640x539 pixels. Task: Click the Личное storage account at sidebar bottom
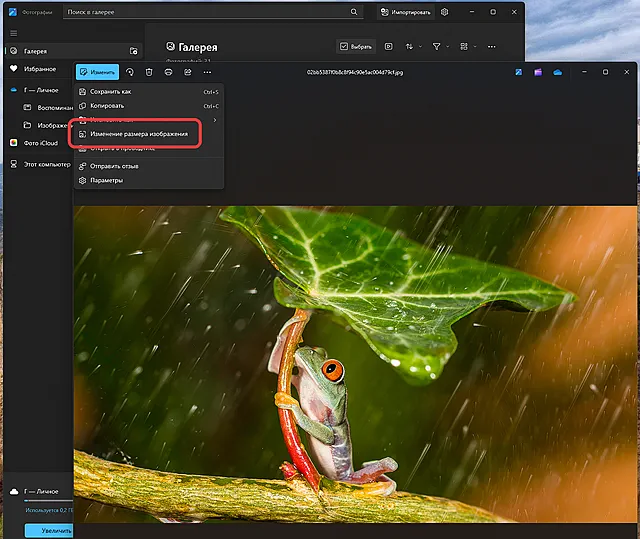pyautogui.click(x=41, y=492)
